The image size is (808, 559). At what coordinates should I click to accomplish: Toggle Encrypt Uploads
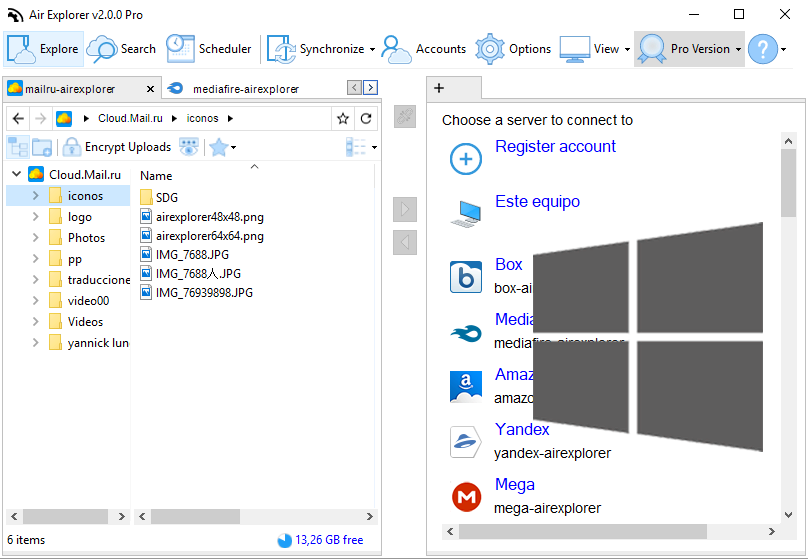point(116,147)
